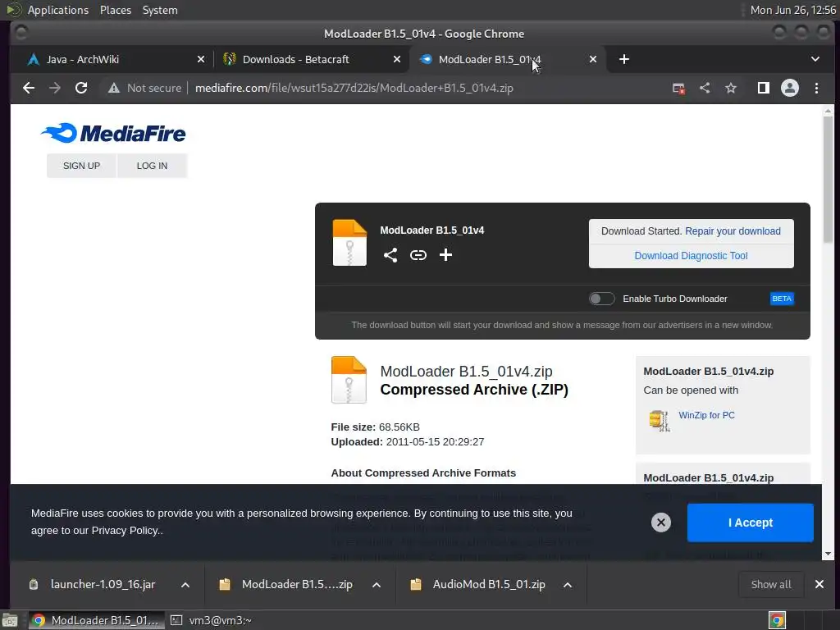Click the SIGN UP button

pyautogui.click(x=81, y=166)
